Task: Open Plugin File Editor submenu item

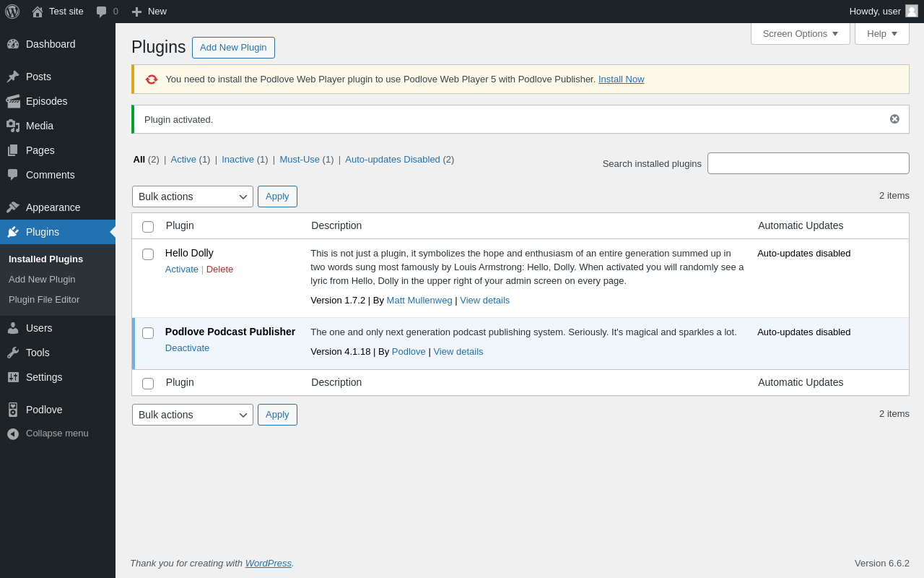Action: coord(44,300)
